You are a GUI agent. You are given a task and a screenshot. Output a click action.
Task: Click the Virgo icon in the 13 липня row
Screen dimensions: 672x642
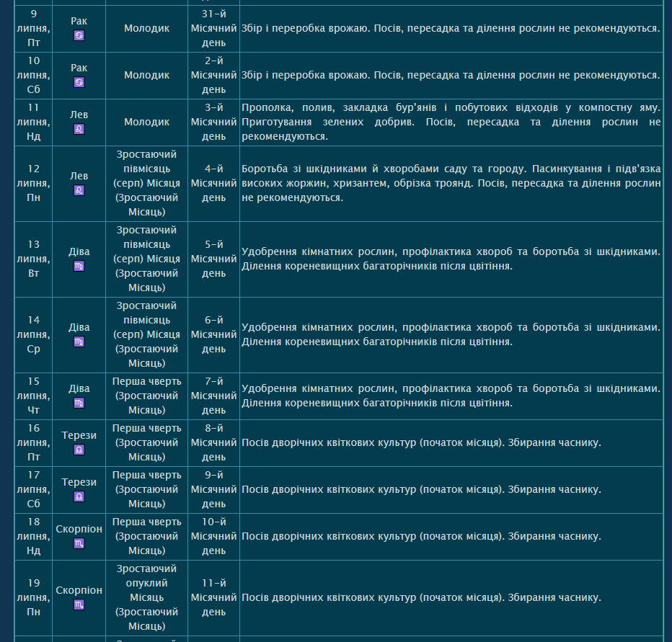[79, 267]
